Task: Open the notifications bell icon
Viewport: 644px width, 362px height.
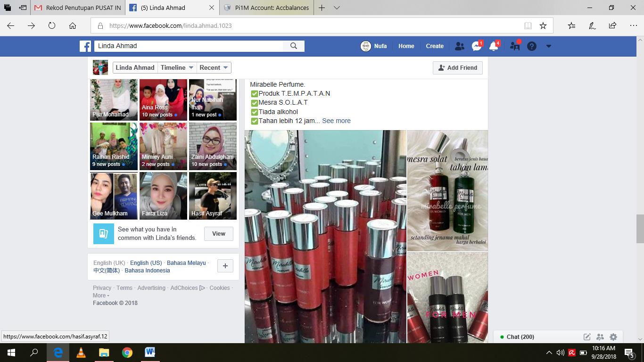Action: [x=494, y=46]
